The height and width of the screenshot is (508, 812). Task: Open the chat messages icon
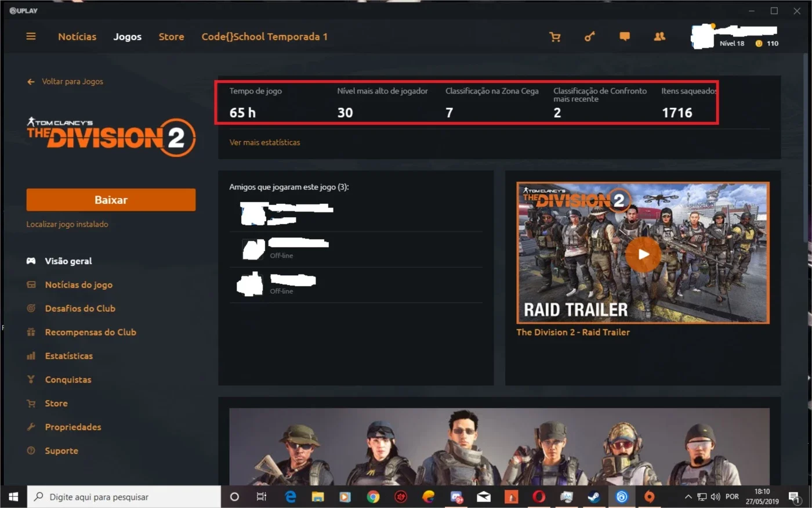(x=625, y=37)
